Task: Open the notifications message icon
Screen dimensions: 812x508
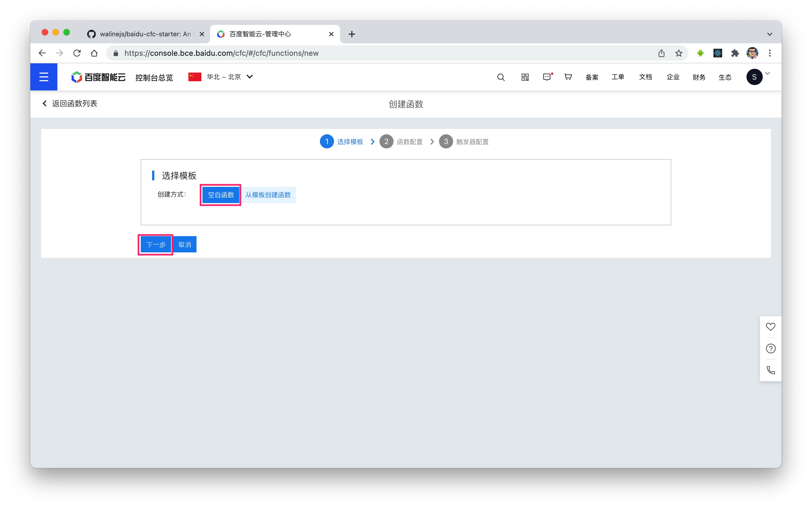Action: (547, 77)
